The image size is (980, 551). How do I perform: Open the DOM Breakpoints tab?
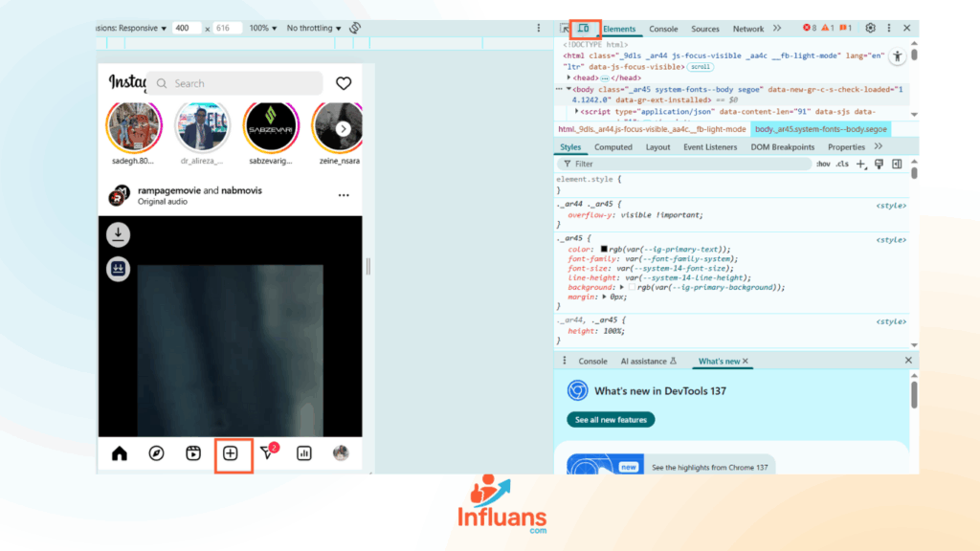783,146
